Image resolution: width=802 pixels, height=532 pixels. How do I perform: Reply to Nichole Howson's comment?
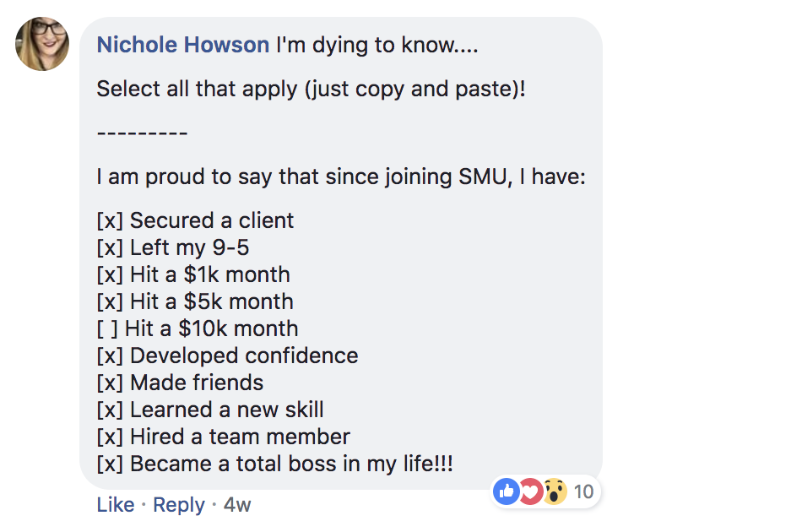click(x=179, y=505)
